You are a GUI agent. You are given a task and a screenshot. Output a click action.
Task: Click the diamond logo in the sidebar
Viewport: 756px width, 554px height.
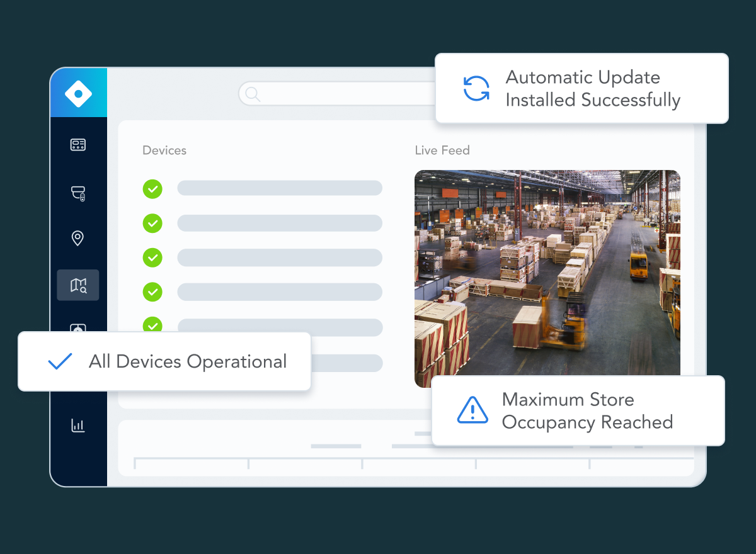[x=78, y=94]
